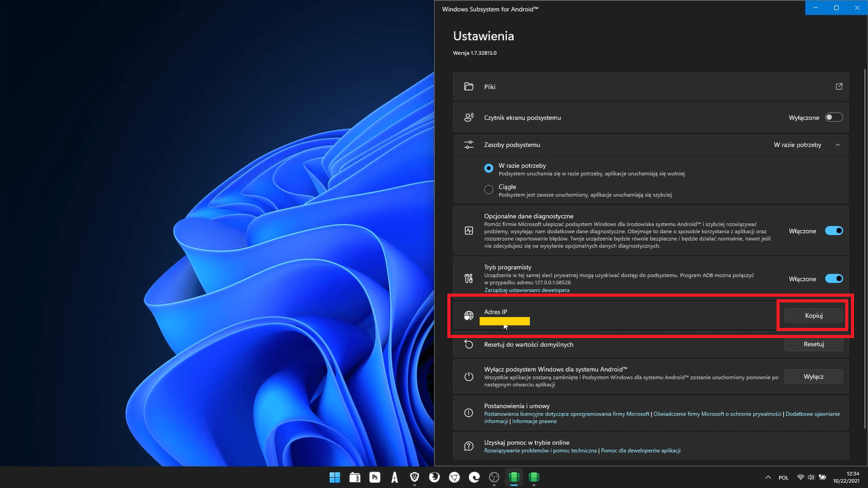Click the external-link icon on Pliki row
The width and height of the screenshot is (868, 488).
click(839, 87)
